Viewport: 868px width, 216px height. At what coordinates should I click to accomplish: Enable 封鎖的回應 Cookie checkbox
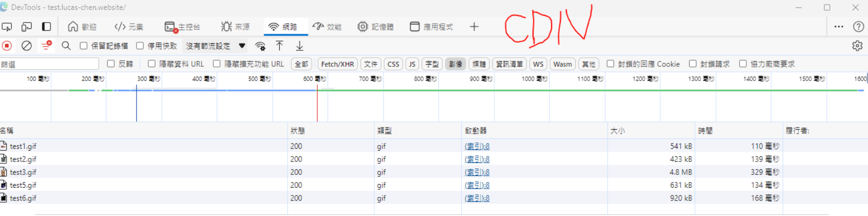click(x=610, y=64)
